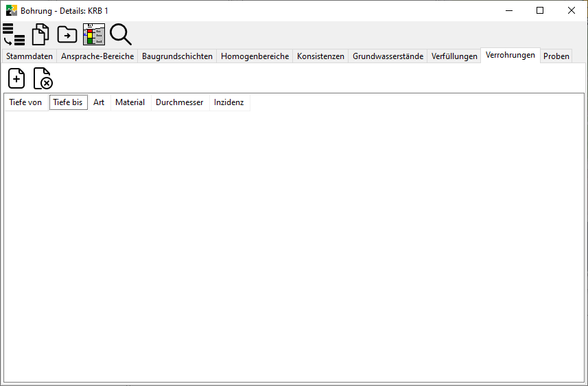Viewport: 588px width, 386px height.
Task: Sort by the Tiefe bis column header
Action: pyautogui.click(x=68, y=102)
